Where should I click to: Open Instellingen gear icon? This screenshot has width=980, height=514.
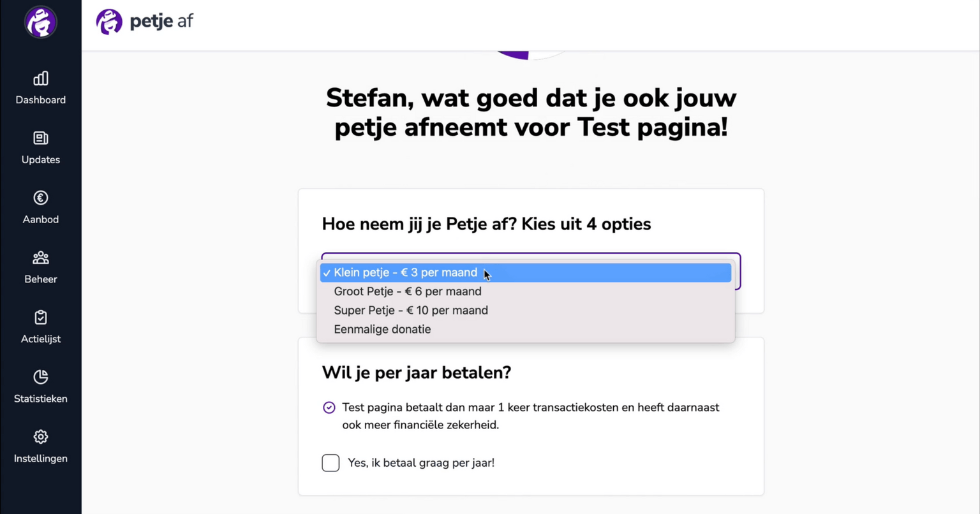click(41, 437)
